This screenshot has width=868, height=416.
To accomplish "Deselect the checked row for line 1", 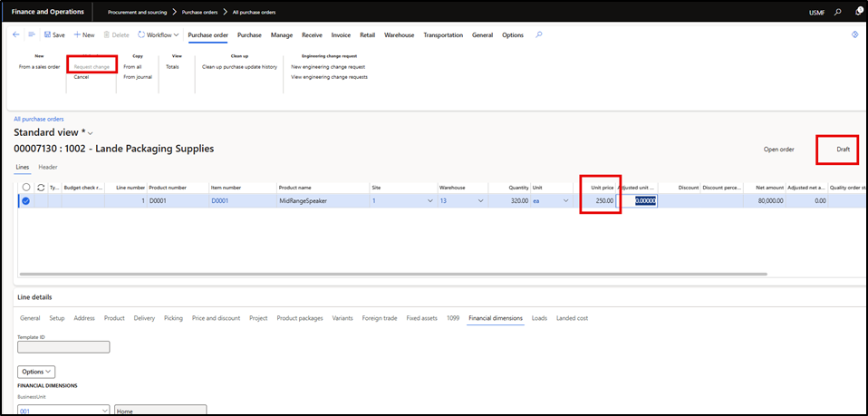I will coord(26,200).
